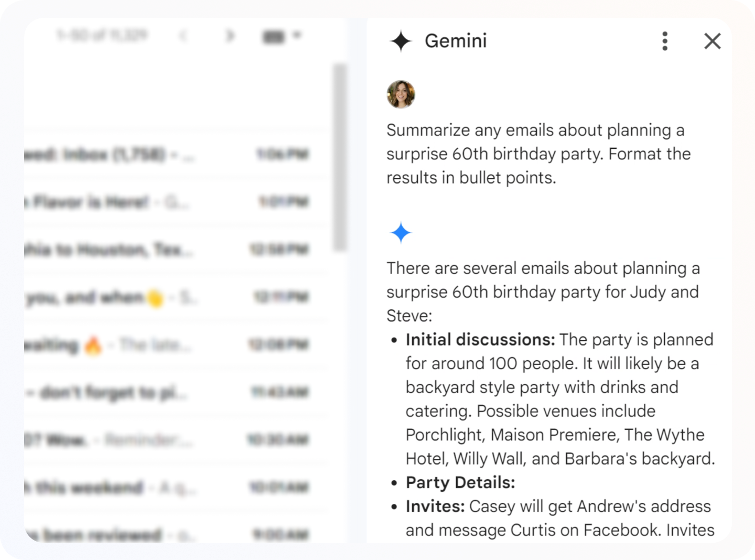Open the email mentioning Houston, Tex
This screenshot has height=560, width=755.
pos(176,250)
